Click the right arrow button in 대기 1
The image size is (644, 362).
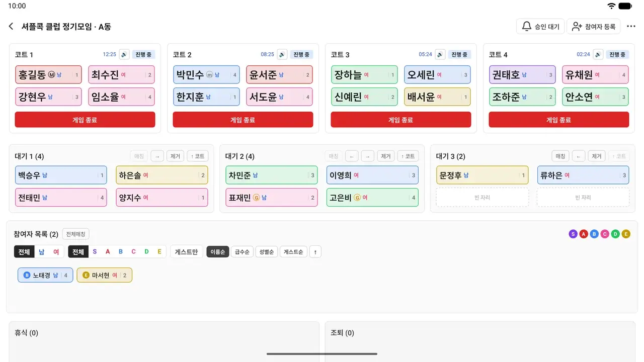[x=157, y=156]
